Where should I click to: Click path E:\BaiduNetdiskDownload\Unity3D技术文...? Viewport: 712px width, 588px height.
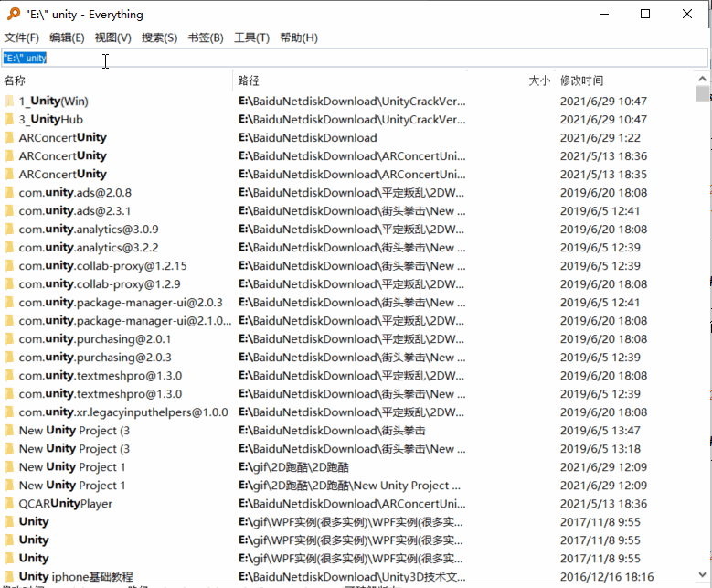coord(352,577)
